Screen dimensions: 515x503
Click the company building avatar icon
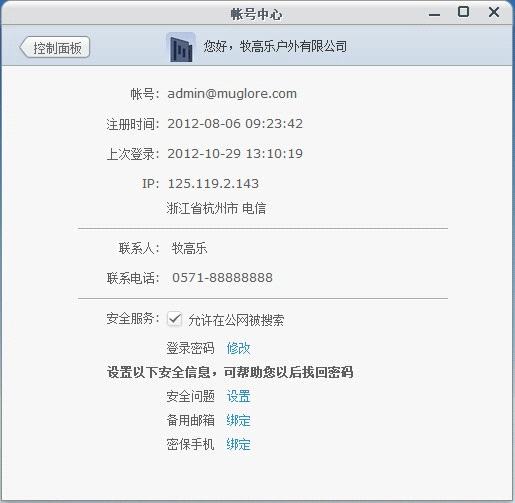point(181,47)
